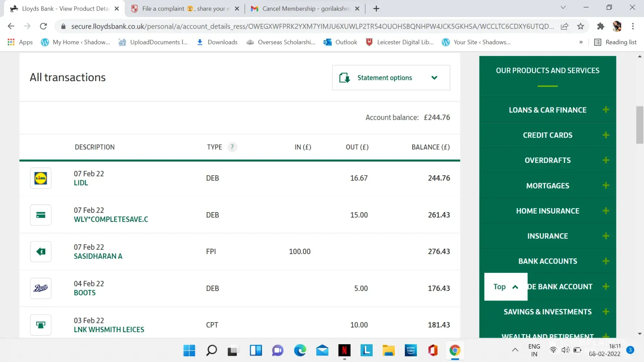
Task: Open the SASIDHARAN A transaction link
Action: point(98,256)
